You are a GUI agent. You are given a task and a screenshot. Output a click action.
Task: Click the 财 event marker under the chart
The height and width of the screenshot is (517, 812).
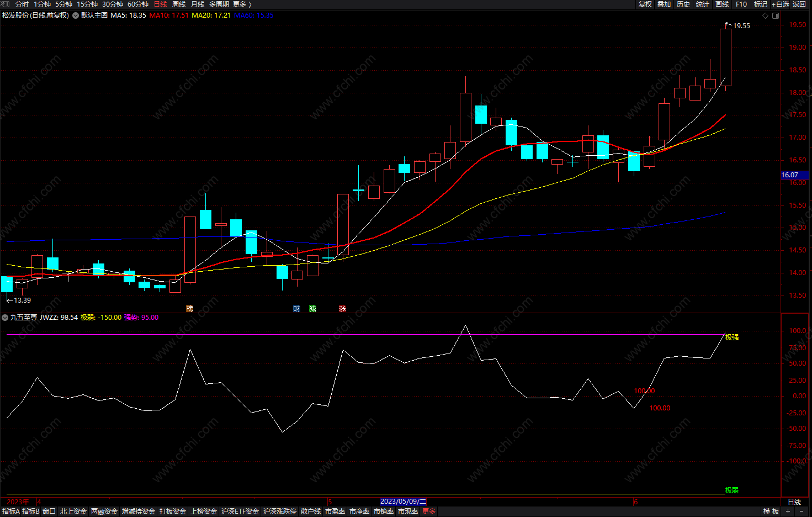pyautogui.click(x=296, y=309)
